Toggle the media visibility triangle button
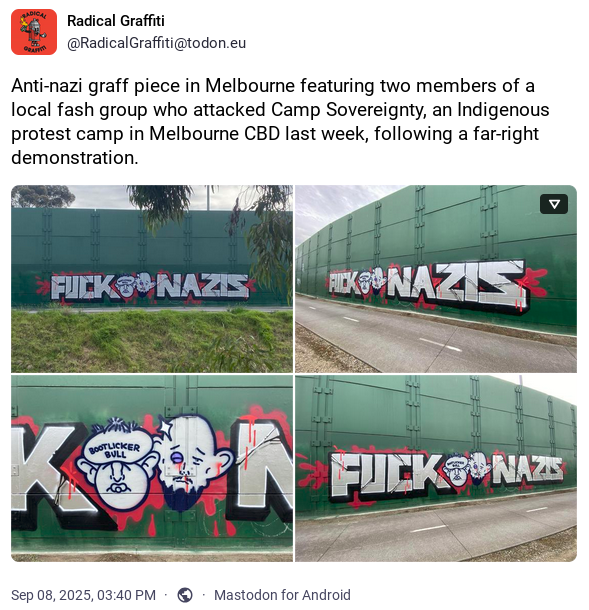This screenshot has width=589, height=610. [x=554, y=204]
